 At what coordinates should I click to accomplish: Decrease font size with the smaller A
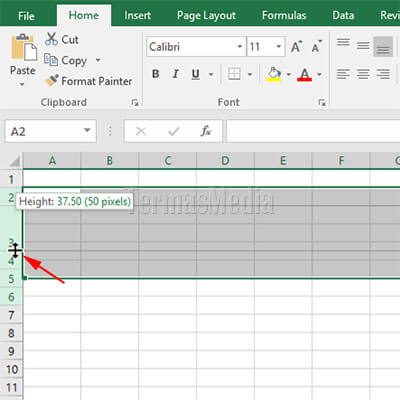coord(316,47)
